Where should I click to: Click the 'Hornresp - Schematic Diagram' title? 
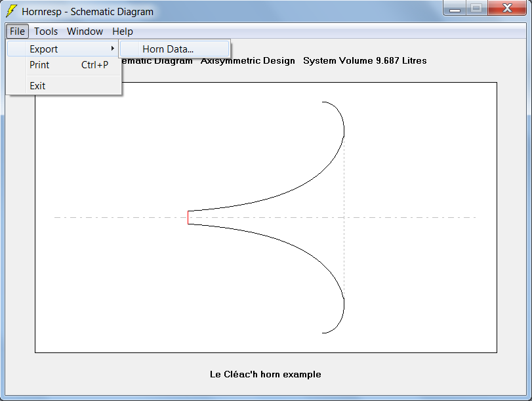[87, 12]
